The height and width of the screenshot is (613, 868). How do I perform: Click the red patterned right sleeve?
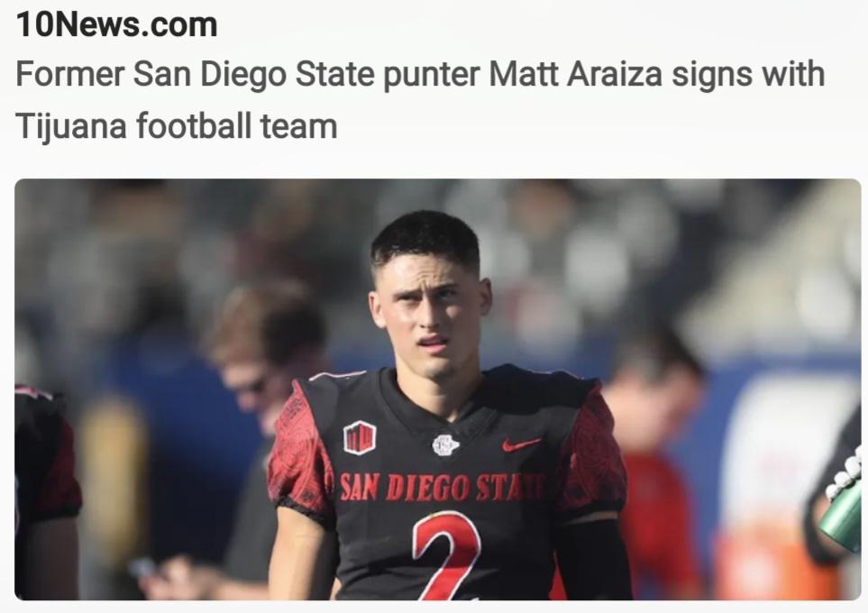(592, 452)
